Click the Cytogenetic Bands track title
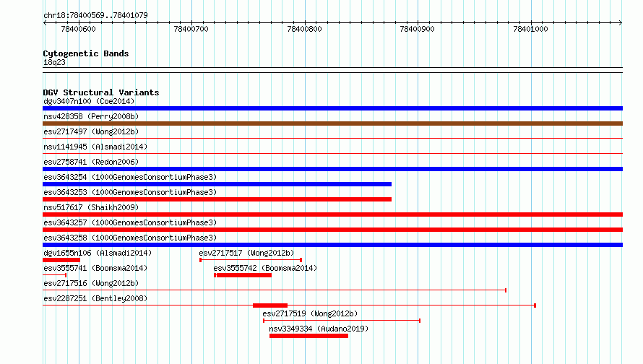Viewport: 643px width, 364px height. click(86, 53)
